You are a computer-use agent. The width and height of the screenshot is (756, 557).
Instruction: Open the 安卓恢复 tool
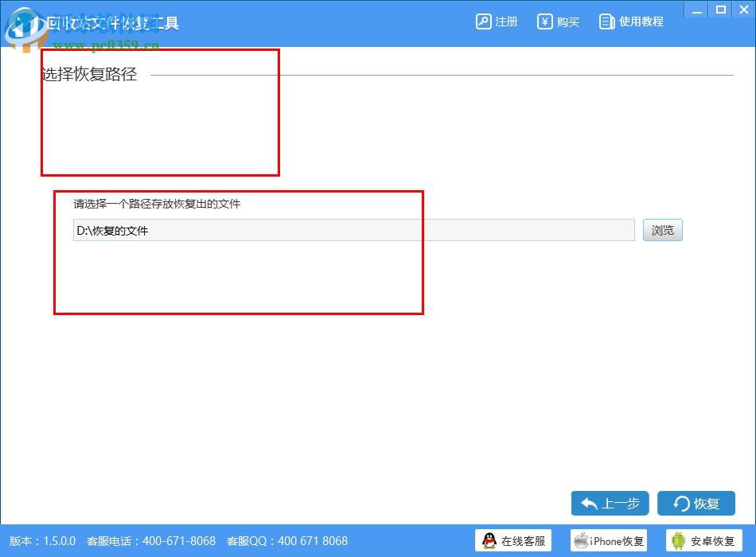click(x=704, y=540)
